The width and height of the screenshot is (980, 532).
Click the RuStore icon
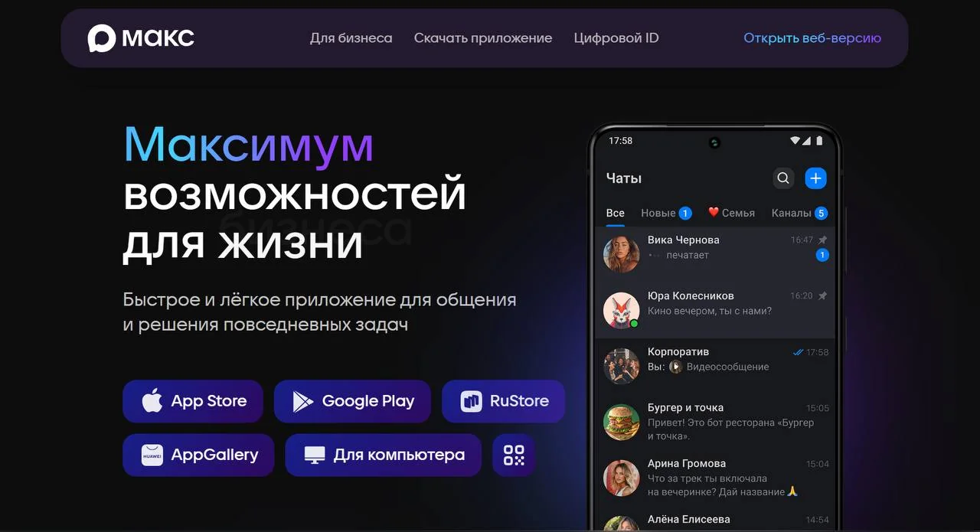(470, 400)
